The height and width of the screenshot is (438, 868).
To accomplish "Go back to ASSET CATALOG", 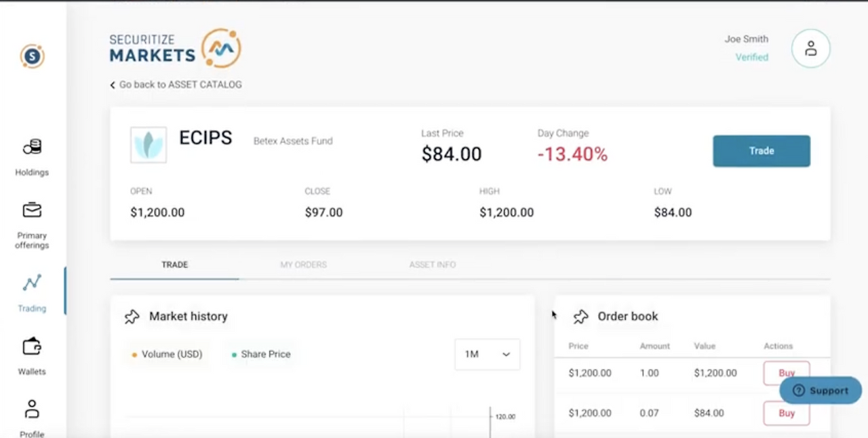I will click(176, 85).
